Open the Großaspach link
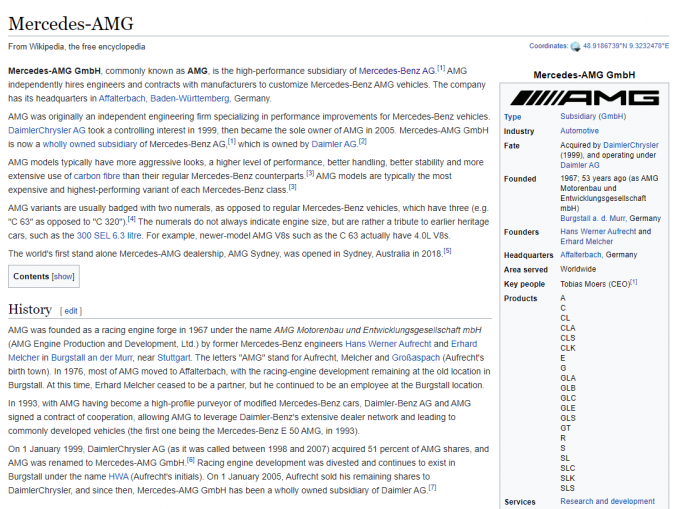This screenshot has width=678, height=509. (416, 358)
